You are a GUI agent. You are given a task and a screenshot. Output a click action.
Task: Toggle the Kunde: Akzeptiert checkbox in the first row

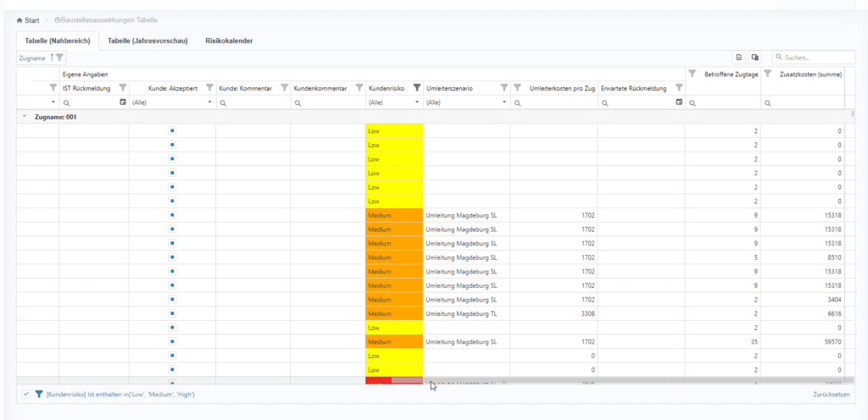[171, 131]
